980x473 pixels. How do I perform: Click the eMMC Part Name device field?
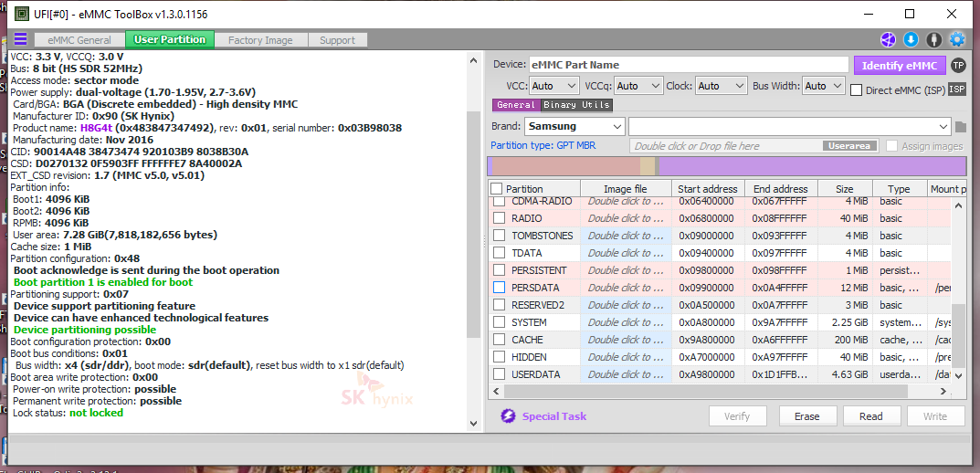[690, 65]
